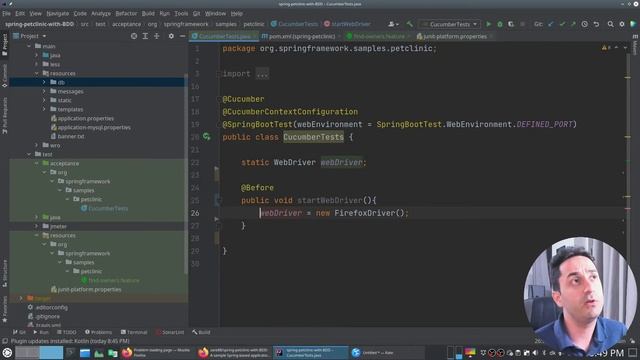This screenshot has height=360, width=640.
Task: Open Run tool window at bottom
Action: point(41,332)
